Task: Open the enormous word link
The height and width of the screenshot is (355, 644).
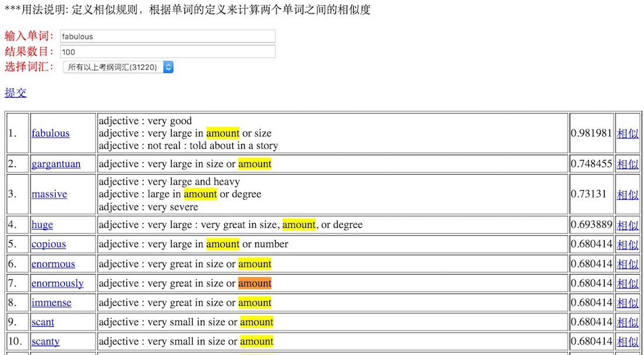Action: pos(53,264)
